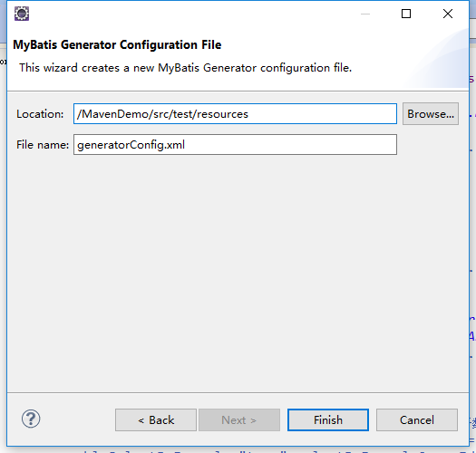Viewport: 476px width, 453px height.
Task: Maximize the wizard dialog window
Action: 406,14
